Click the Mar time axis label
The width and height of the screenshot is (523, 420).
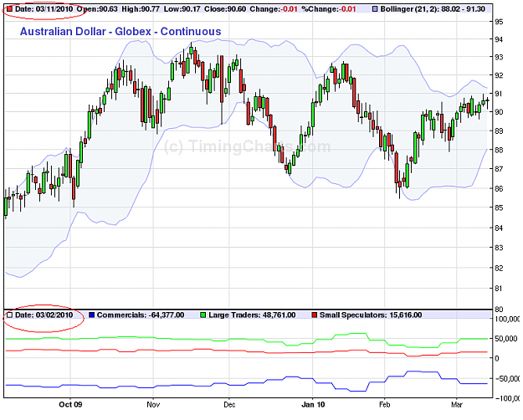(457, 405)
